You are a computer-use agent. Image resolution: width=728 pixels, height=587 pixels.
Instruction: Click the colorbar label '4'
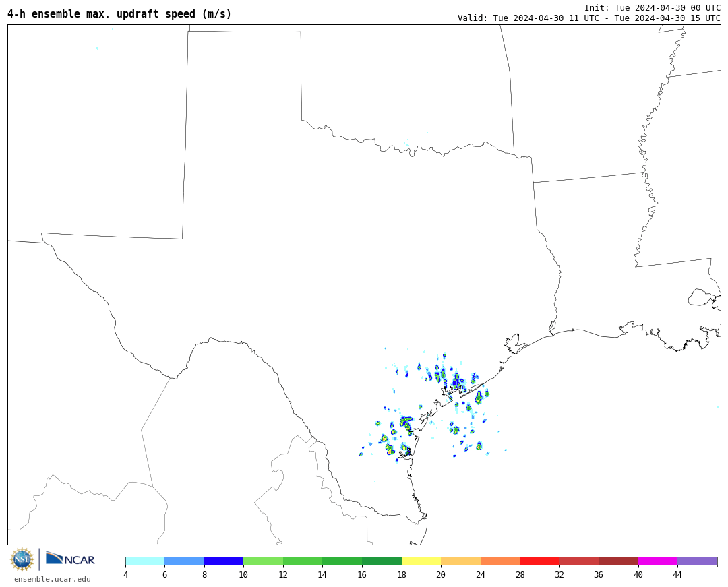click(x=126, y=574)
